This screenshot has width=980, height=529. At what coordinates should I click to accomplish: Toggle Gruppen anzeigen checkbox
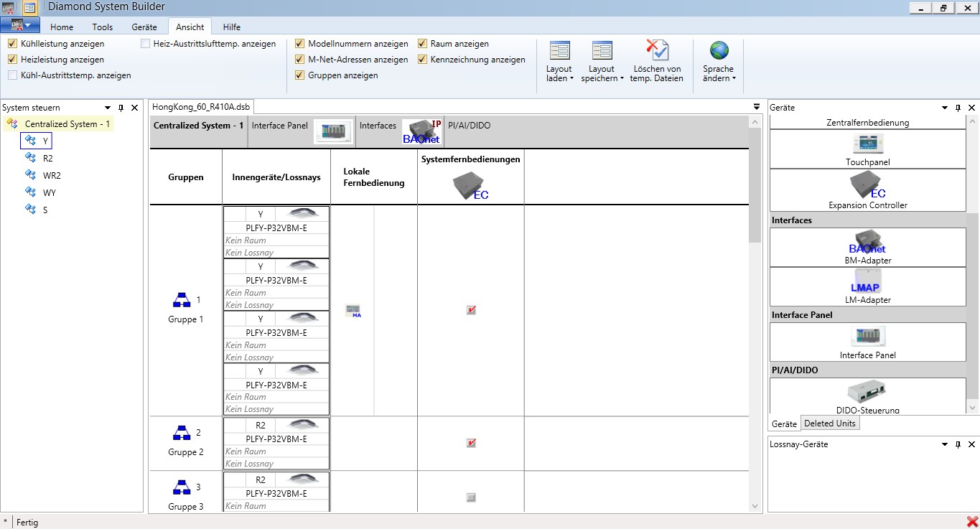(x=299, y=75)
